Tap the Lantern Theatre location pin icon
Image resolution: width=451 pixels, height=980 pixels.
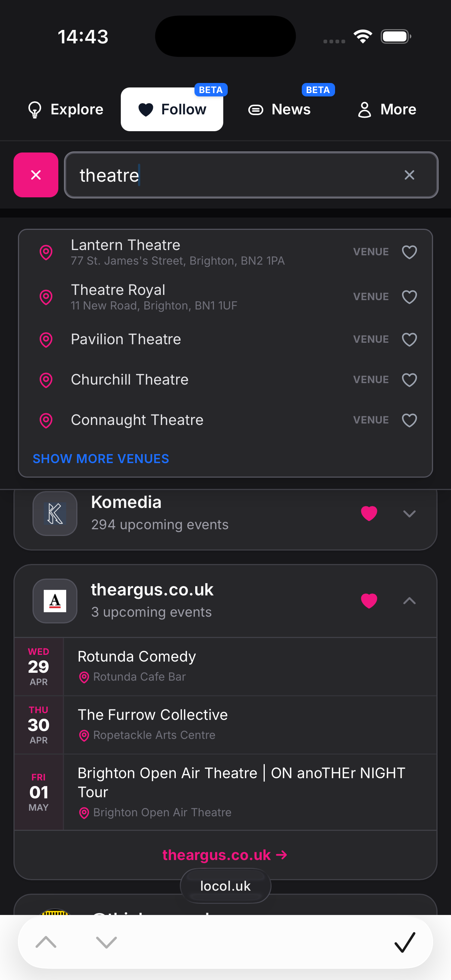pyautogui.click(x=46, y=252)
